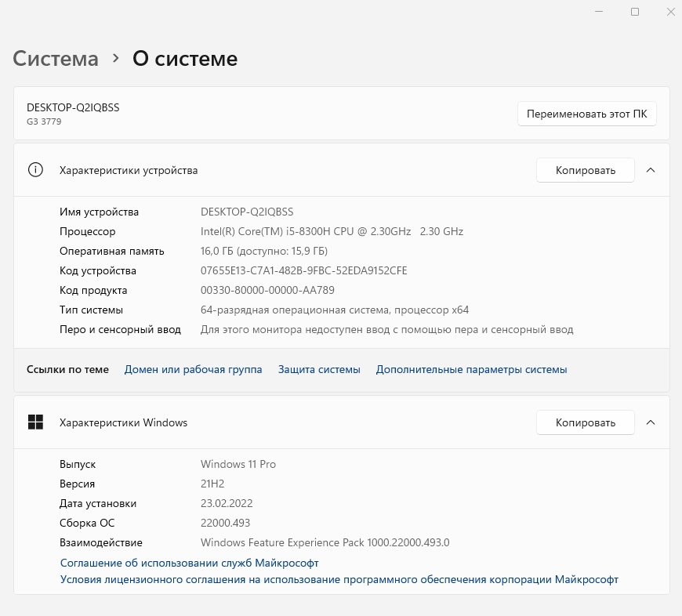Viewport: 682px width, 616px height.
Task: Click the Дата установки label
Action: click(x=98, y=503)
